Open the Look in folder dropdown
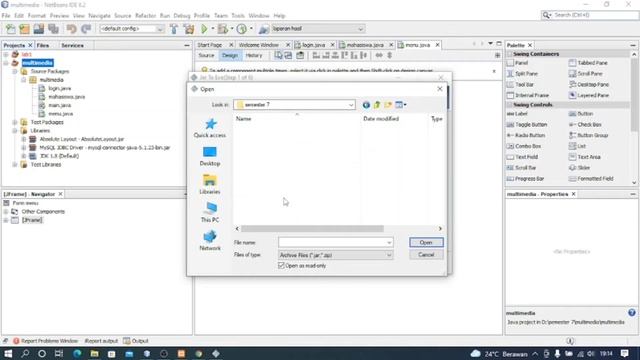 coord(351,105)
